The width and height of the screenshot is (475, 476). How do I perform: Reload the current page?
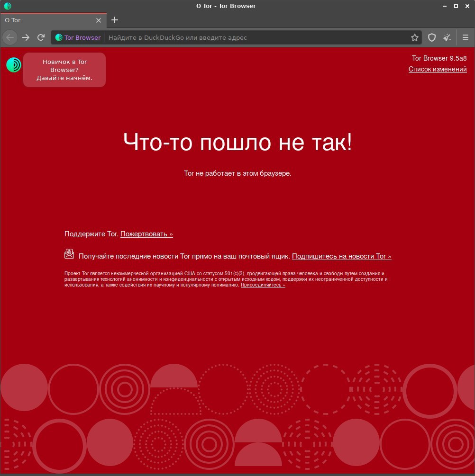coord(41,37)
